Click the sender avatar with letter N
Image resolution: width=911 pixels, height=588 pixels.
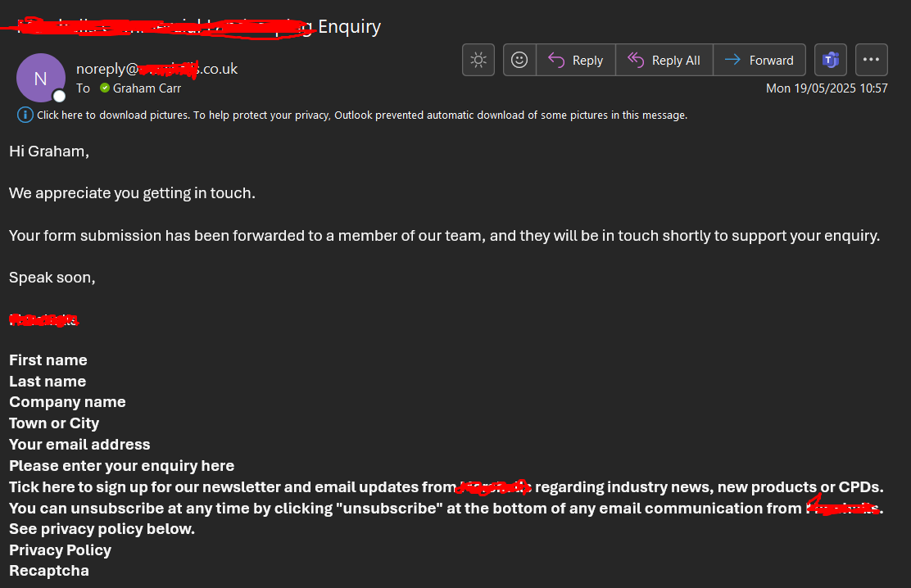41,78
